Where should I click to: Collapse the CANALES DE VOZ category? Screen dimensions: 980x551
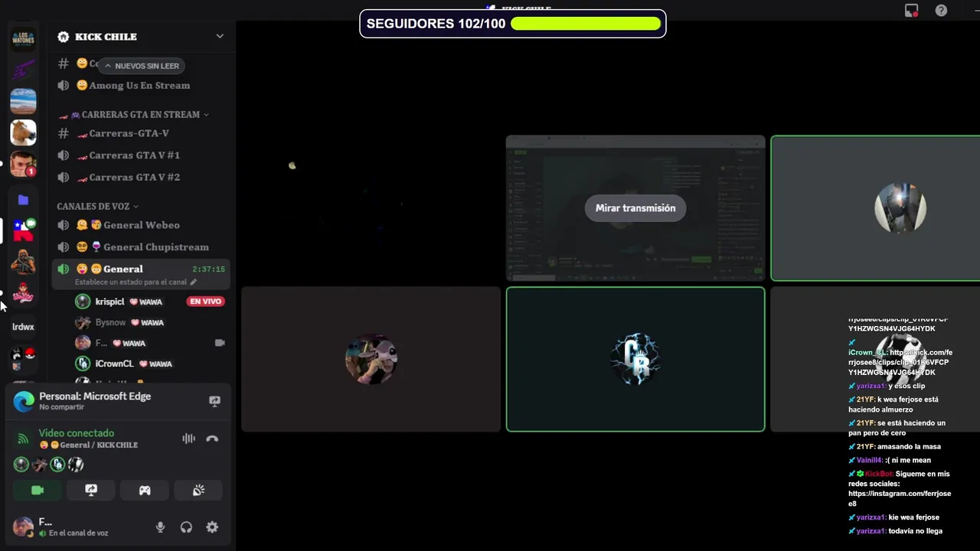tap(97, 206)
